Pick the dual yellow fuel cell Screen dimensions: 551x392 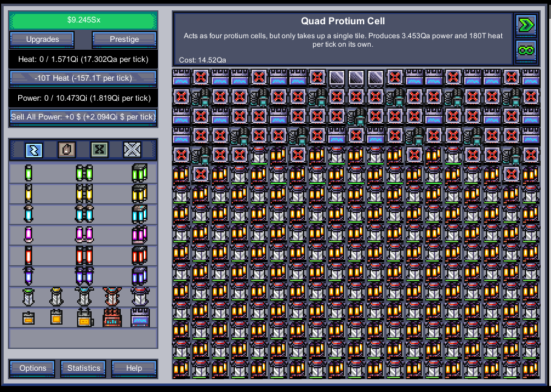tap(84, 194)
